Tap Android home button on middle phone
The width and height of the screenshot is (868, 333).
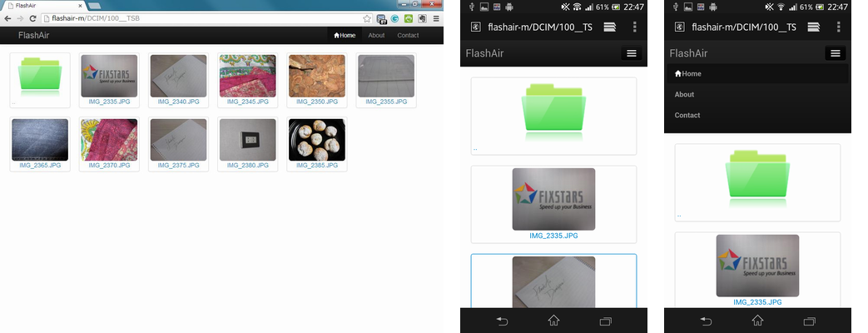coord(553,321)
